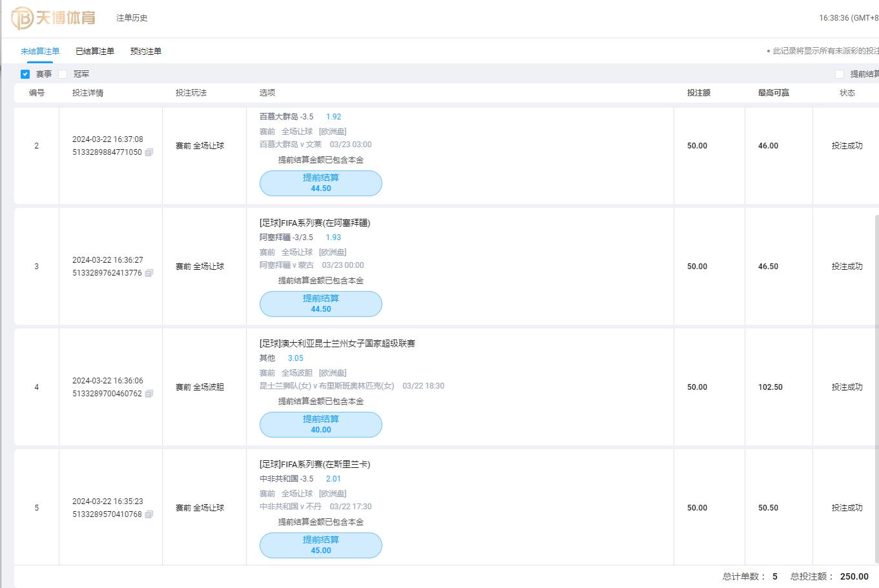The width and height of the screenshot is (879, 588).
Task: Click the vertical scrollbar on the bet list
Action: point(876,387)
